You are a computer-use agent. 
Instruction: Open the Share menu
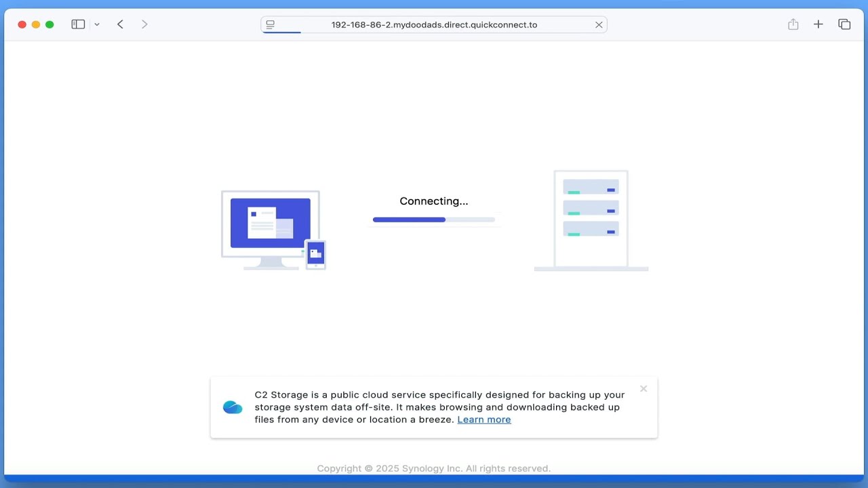pos(793,24)
